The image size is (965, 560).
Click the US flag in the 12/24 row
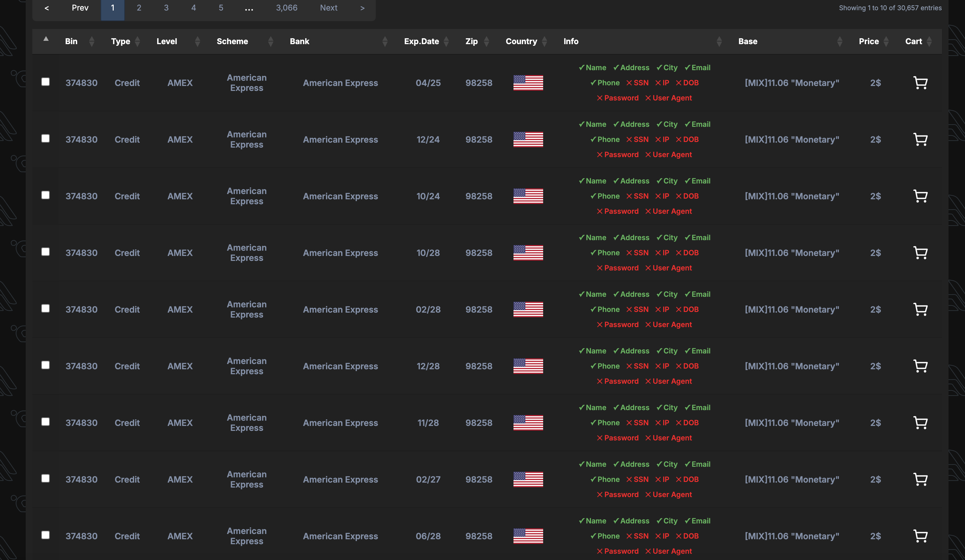[x=528, y=139]
